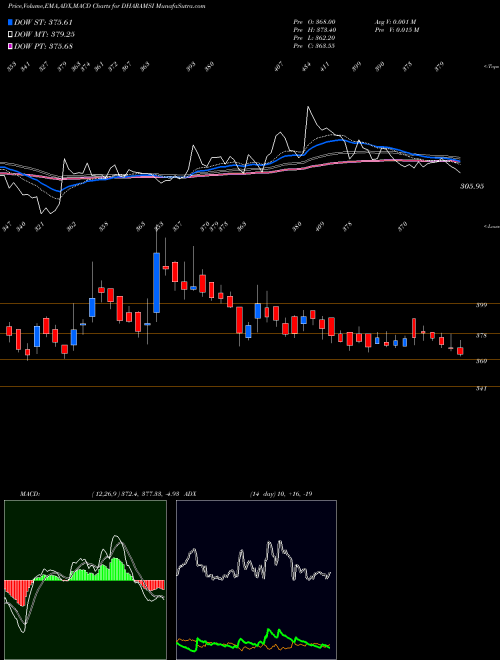Click the price value label right of the EMA lines
Image resolution: width=500 pixels, height=660 pixels.
click(x=472, y=186)
